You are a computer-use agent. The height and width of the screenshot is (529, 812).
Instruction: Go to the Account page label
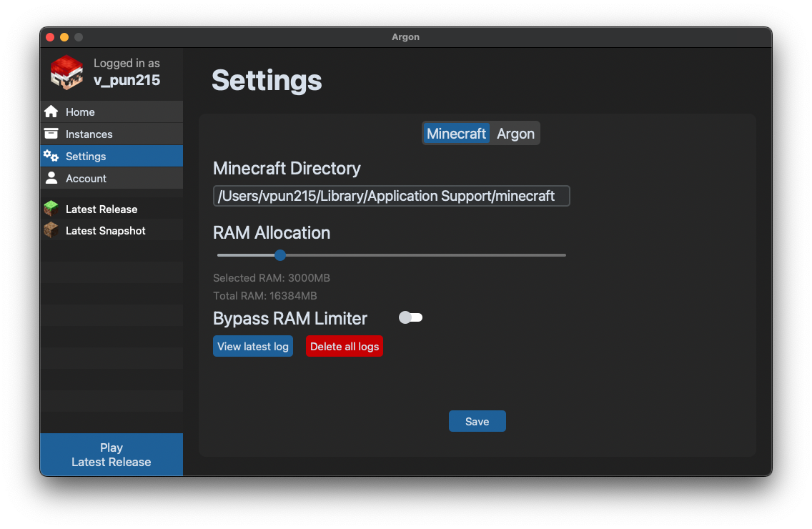click(86, 179)
